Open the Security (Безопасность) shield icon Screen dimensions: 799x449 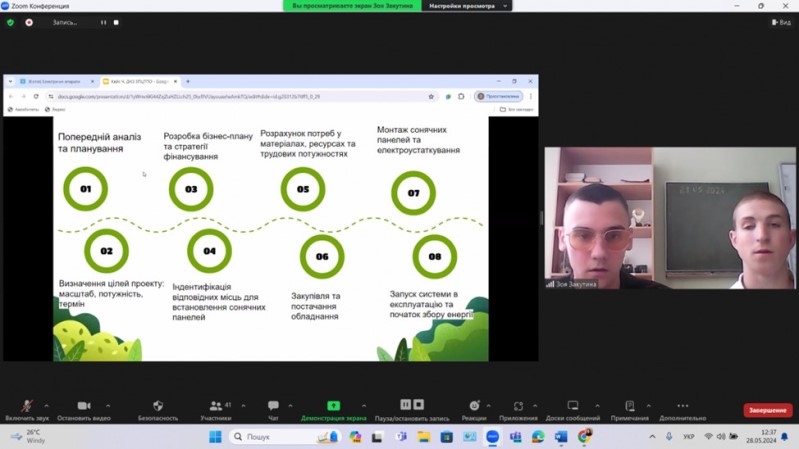[x=158, y=406]
